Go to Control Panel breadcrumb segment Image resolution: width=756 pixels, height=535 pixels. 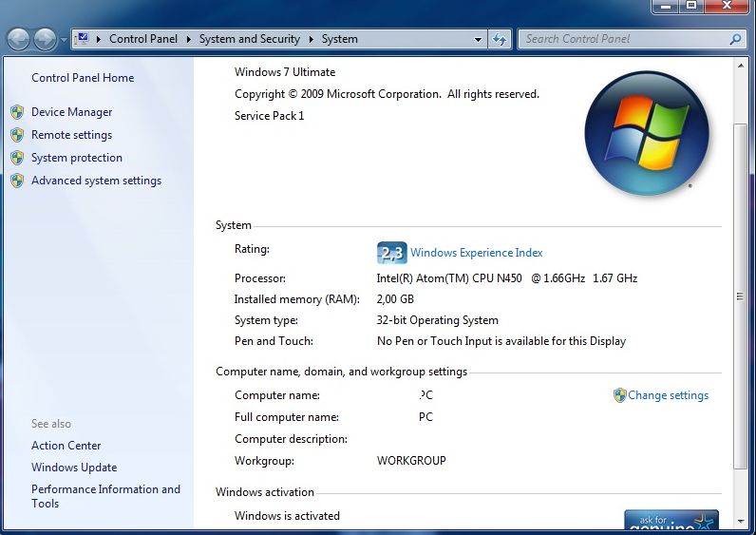[141, 39]
